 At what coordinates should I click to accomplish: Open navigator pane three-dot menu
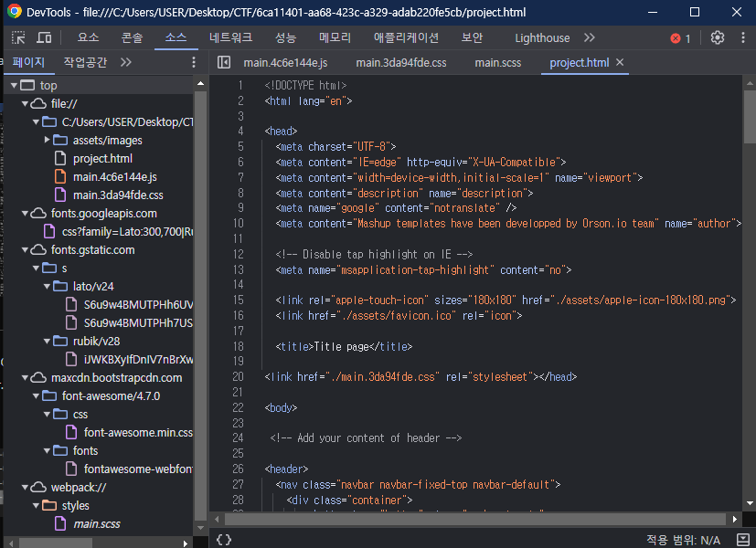(x=193, y=62)
